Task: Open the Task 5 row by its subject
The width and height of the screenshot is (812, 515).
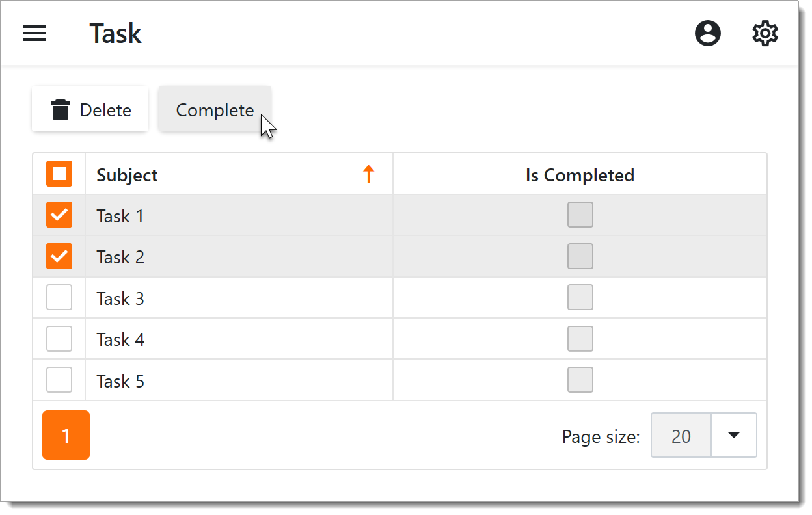Action: pos(120,381)
